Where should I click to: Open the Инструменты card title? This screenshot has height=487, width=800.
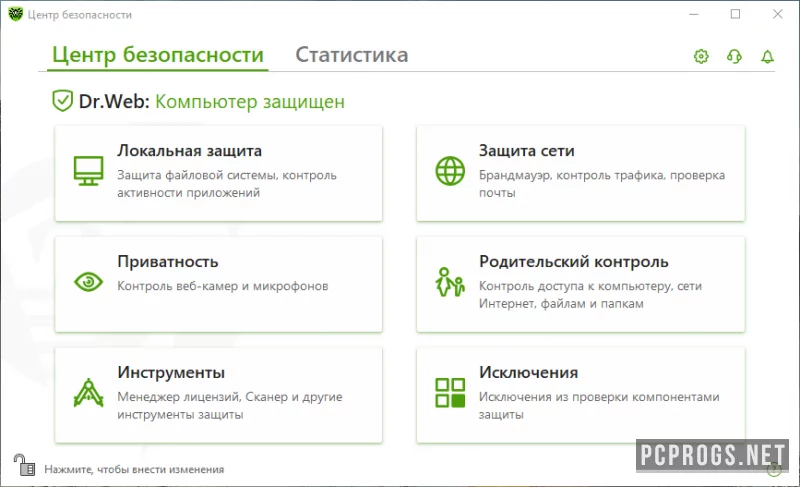pyautogui.click(x=171, y=372)
